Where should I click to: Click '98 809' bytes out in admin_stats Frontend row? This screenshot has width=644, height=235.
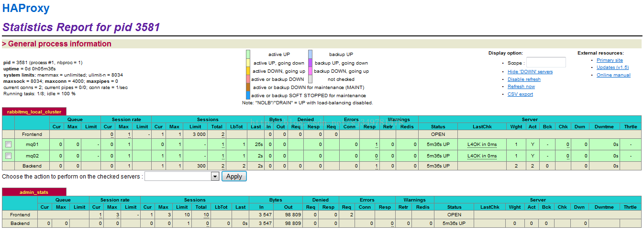(293, 215)
